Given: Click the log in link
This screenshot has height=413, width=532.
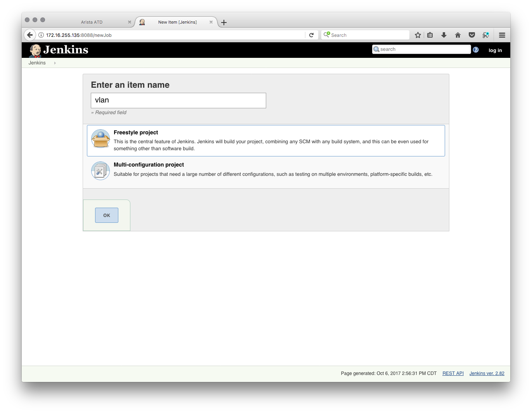Looking at the screenshot, I should point(495,50).
